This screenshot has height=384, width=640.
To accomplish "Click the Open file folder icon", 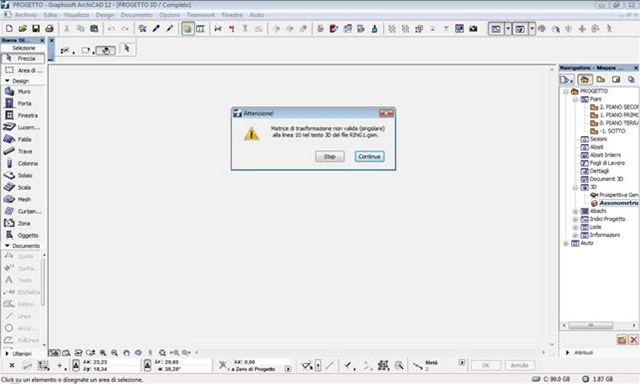I will 22,29.
